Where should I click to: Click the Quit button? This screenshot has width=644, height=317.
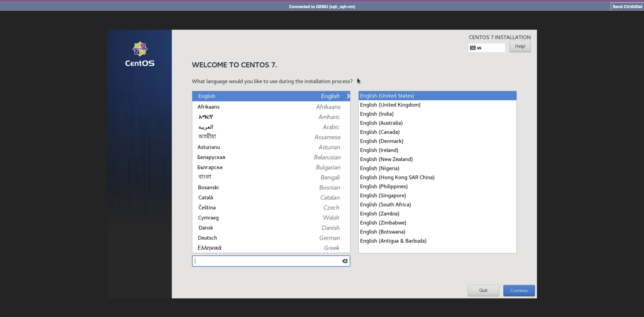(483, 290)
